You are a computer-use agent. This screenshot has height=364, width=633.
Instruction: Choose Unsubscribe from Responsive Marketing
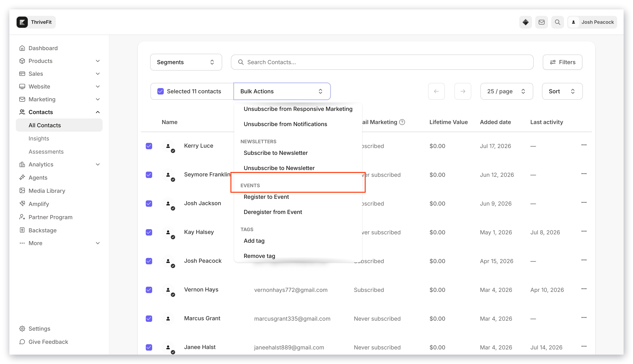298,109
